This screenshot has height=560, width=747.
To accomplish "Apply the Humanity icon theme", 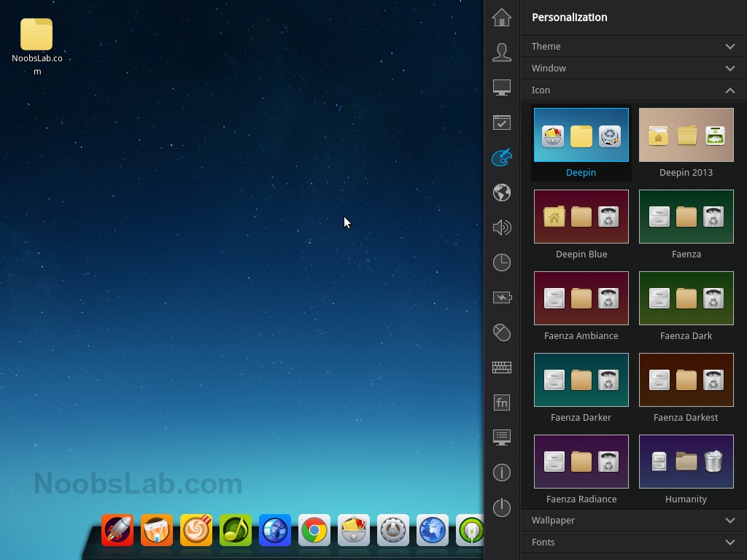I will click(x=686, y=462).
